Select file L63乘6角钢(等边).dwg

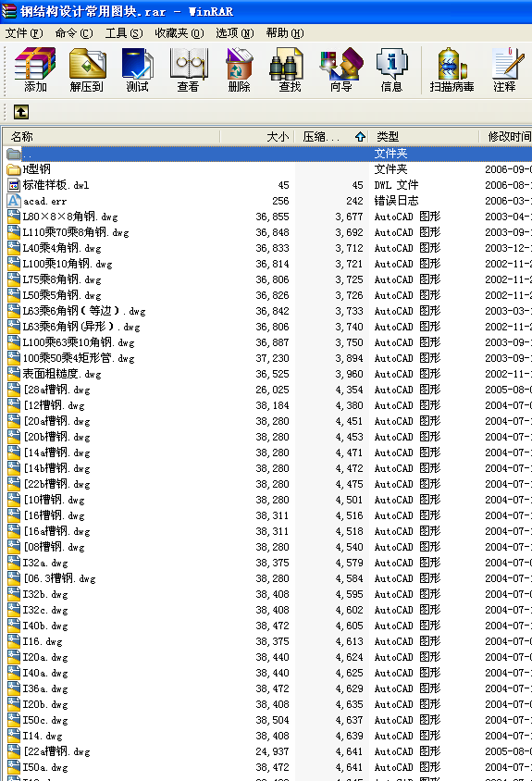click(84, 311)
